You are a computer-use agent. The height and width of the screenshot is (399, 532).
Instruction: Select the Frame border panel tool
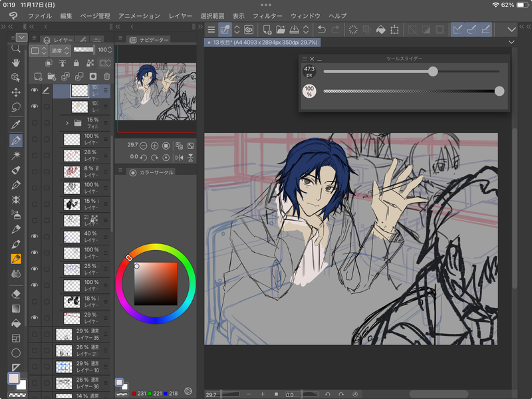15,338
